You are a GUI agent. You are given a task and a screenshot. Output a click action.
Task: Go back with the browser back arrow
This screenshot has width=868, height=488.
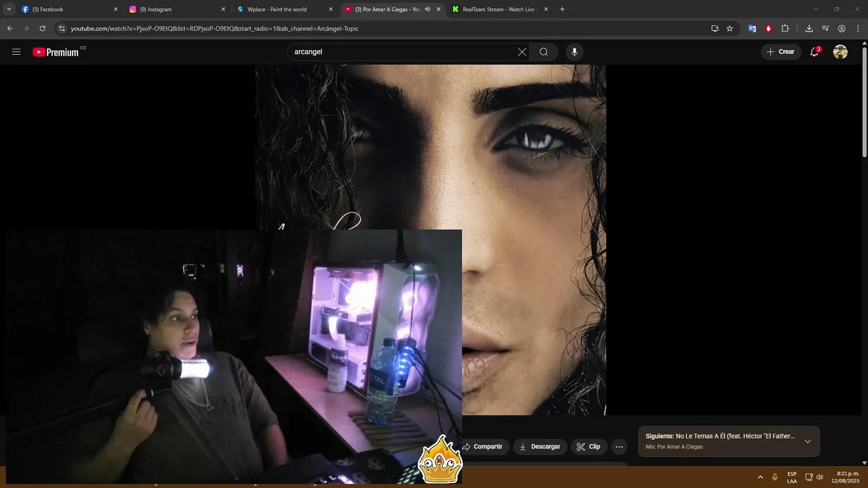[x=9, y=28]
